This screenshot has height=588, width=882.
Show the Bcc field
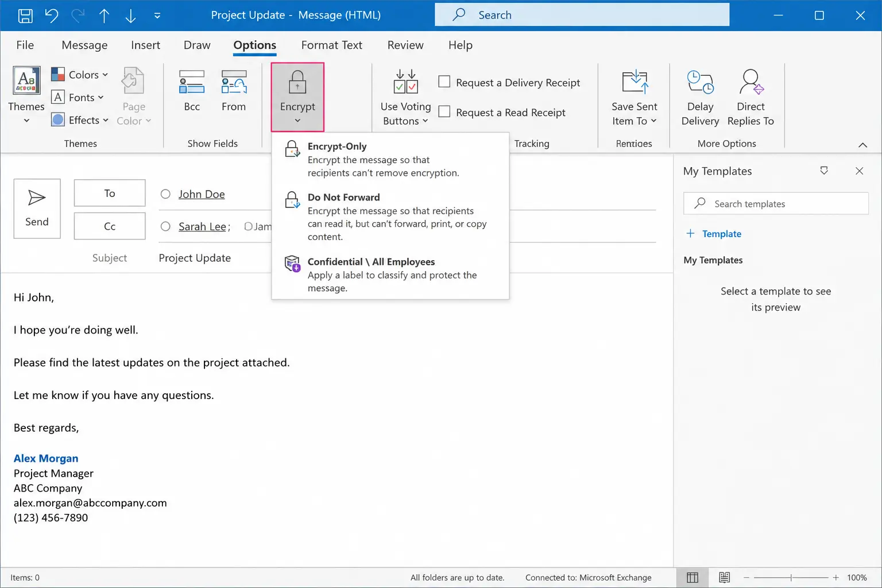click(192, 91)
